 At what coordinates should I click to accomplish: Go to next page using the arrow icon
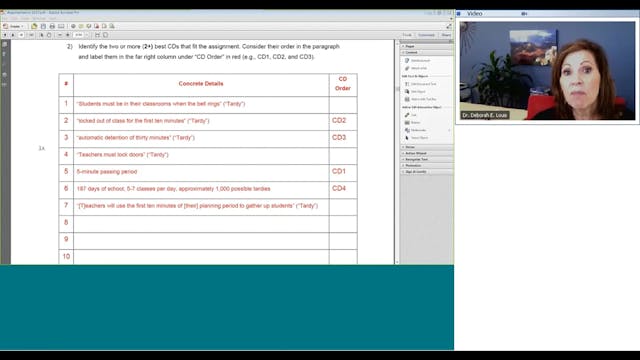point(13,35)
